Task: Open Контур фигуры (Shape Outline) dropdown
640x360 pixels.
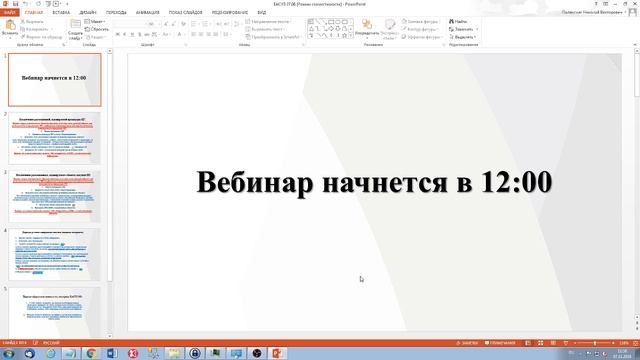Action: 420,29
